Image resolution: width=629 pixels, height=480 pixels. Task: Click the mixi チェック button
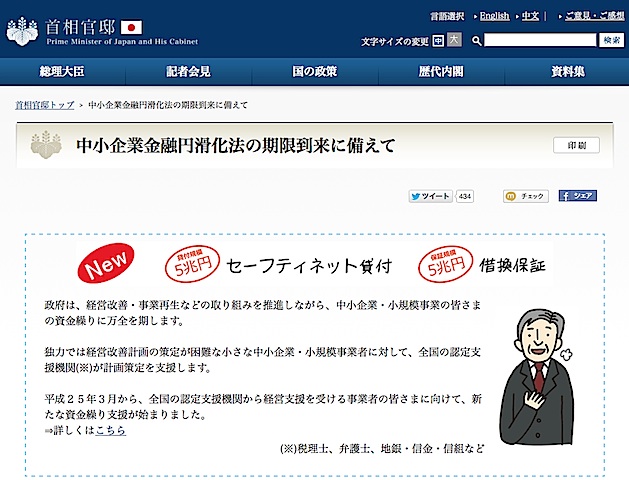[x=525, y=196]
